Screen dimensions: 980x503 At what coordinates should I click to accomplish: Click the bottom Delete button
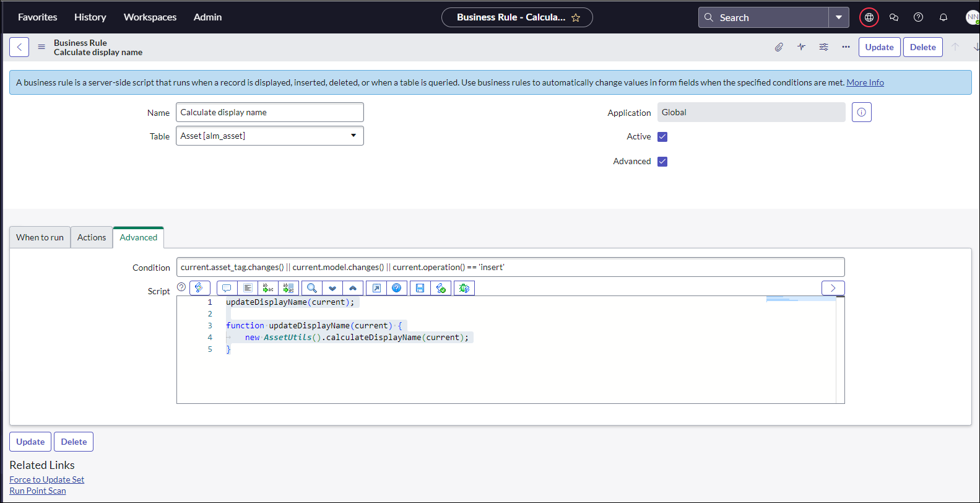point(74,442)
